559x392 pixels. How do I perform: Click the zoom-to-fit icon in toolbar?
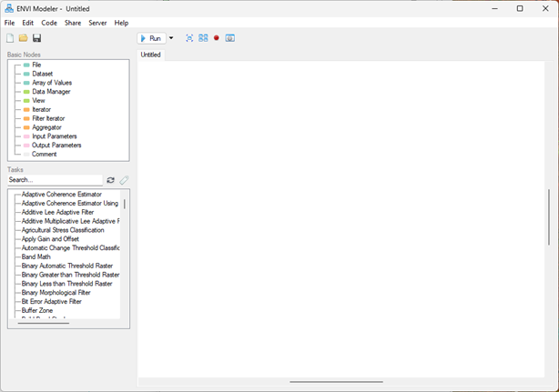click(190, 38)
